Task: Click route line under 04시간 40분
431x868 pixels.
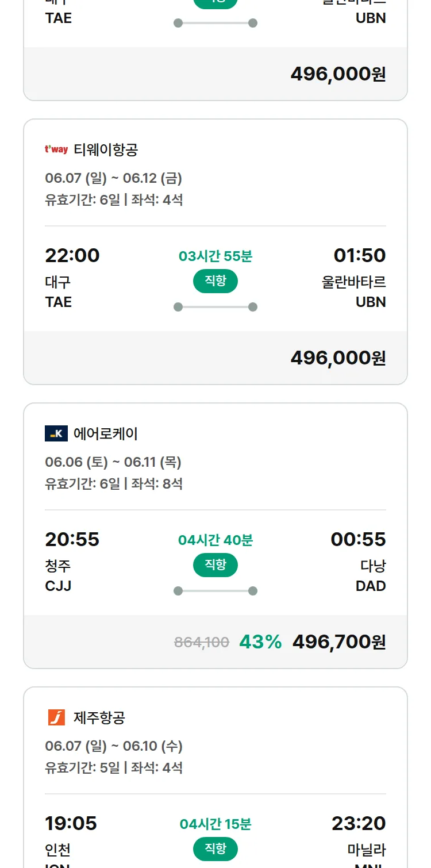Action: pyautogui.click(x=215, y=591)
